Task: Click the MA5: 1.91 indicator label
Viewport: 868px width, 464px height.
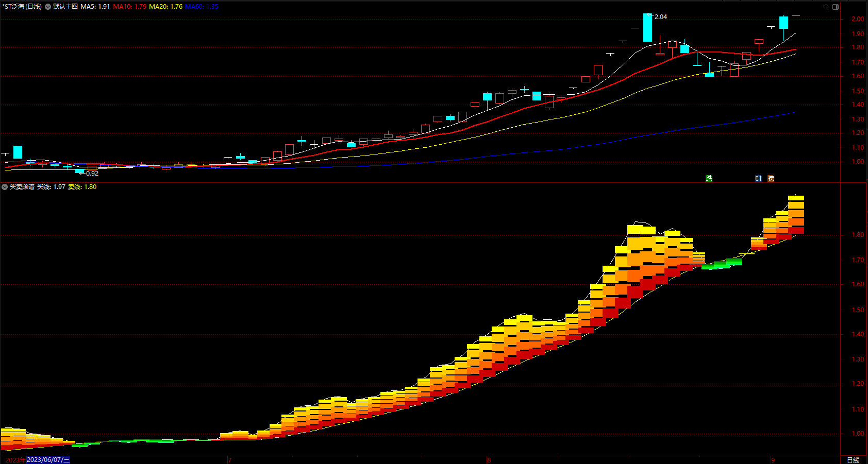Action: coord(95,7)
